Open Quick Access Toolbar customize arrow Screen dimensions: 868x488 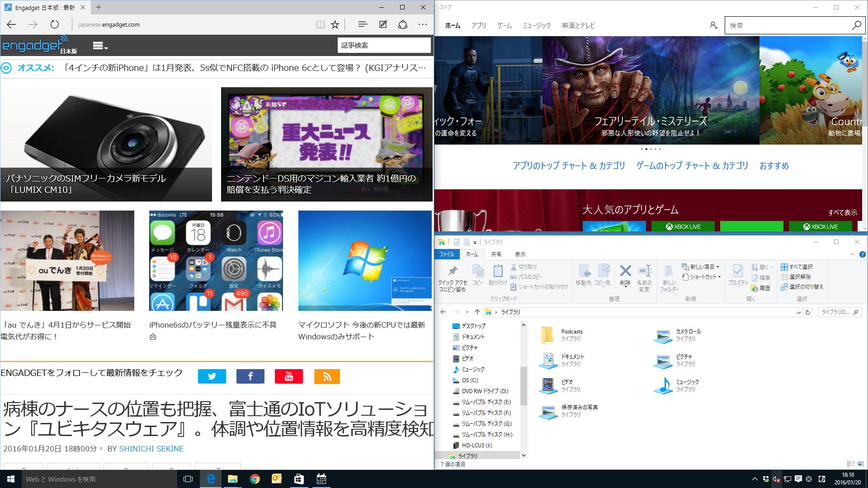(x=475, y=242)
